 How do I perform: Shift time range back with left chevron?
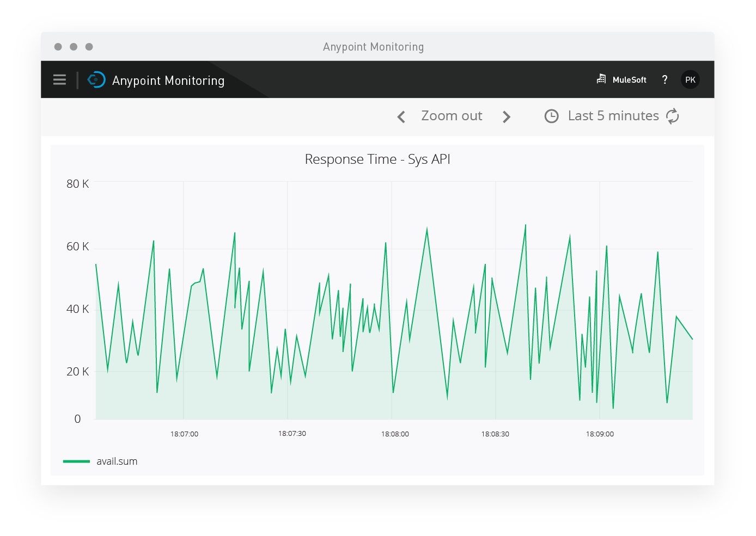tap(401, 116)
